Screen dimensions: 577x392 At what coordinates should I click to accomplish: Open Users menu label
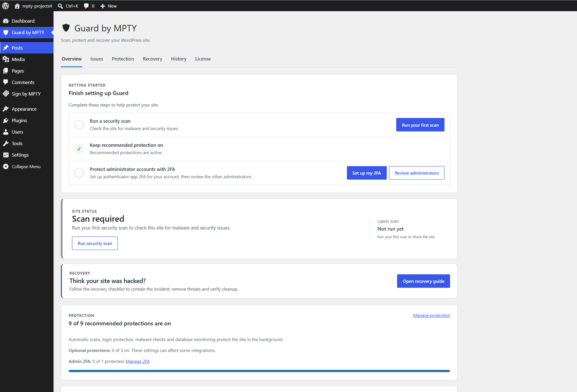(x=17, y=132)
